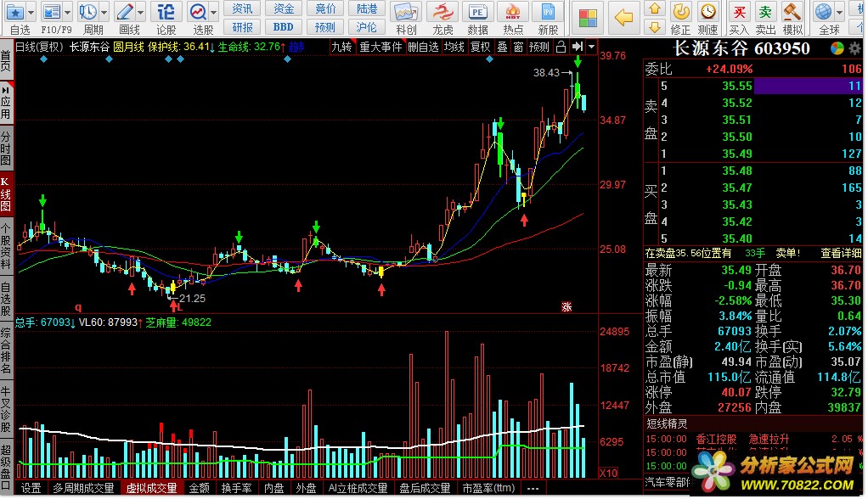Expand the F10/F9 dropdown arrow
This screenshot has width=868, height=499.
[68, 12]
